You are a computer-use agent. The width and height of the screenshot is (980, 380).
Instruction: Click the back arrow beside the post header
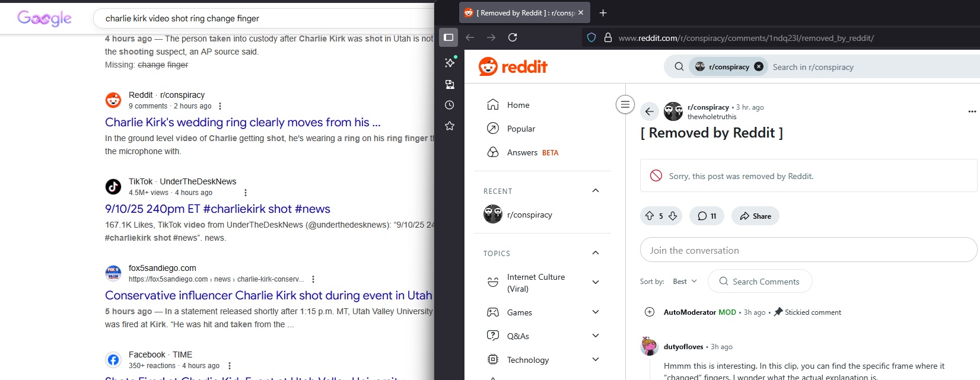650,111
